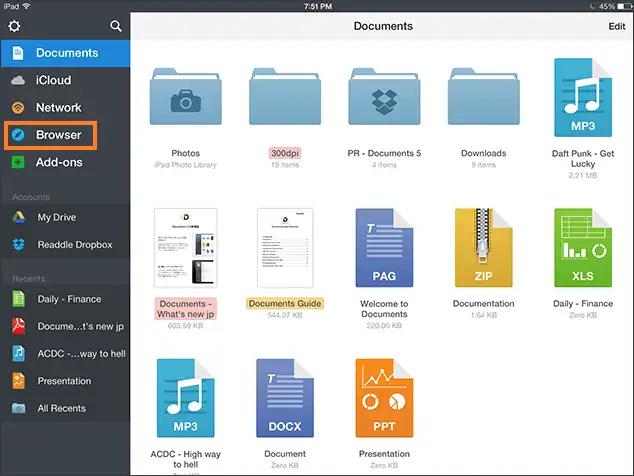Open the Document DOCX file icon
The image size is (634, 476).
[x=285, y=398]
